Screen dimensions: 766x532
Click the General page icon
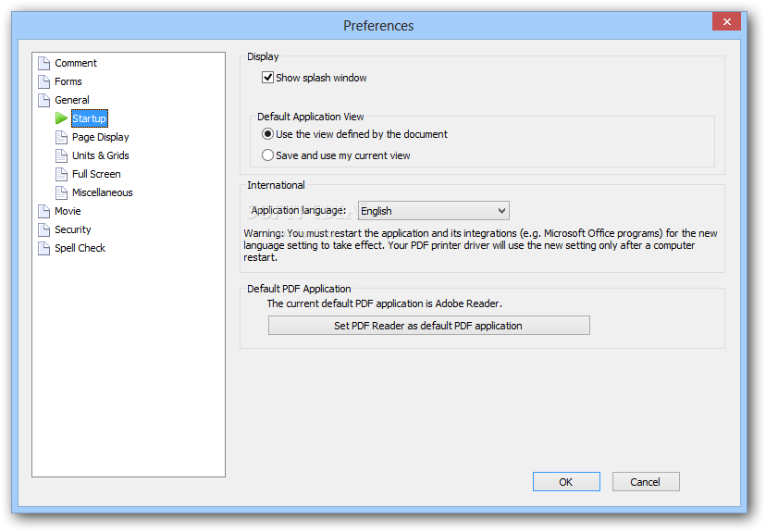(x=44, y=100)
